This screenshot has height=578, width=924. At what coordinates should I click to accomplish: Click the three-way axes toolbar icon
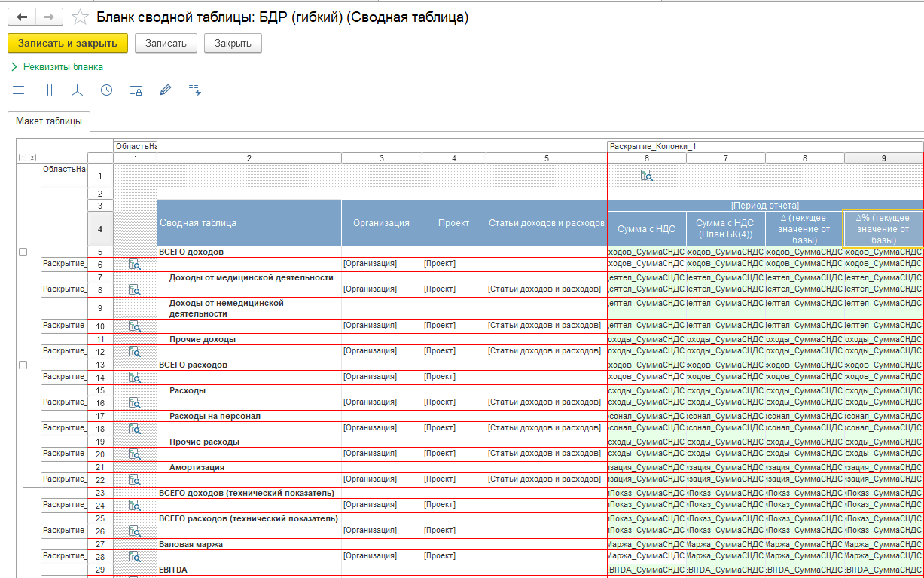[77, 90]
